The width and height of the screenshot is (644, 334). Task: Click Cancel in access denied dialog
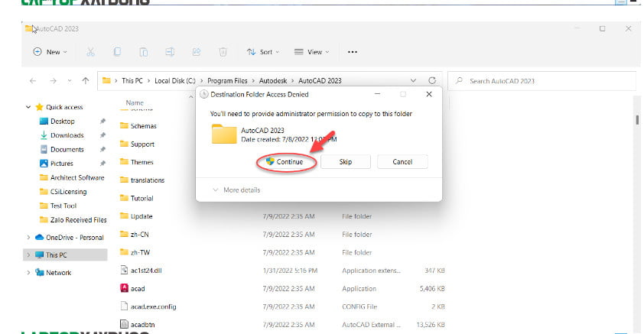point(402,162)
